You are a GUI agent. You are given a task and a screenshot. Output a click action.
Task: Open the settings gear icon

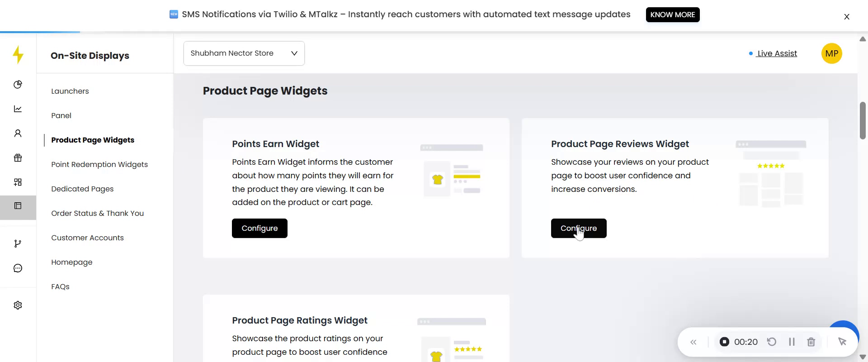(x=18, y=305)
